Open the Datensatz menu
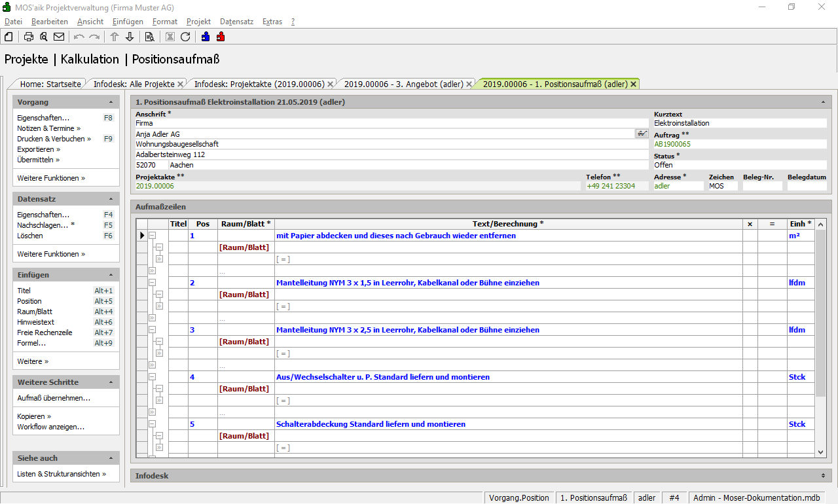 236,22
